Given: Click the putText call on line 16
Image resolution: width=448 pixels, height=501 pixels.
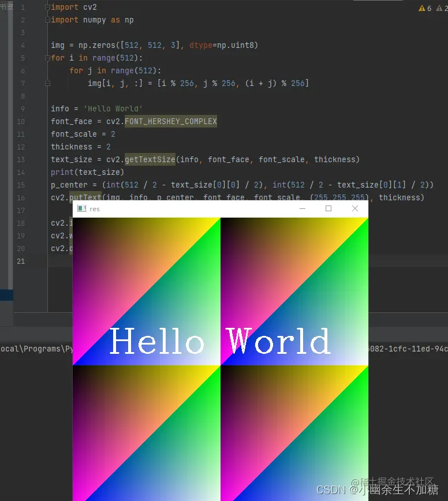Looking at the screenshot, I should click(x=85, y=197).
